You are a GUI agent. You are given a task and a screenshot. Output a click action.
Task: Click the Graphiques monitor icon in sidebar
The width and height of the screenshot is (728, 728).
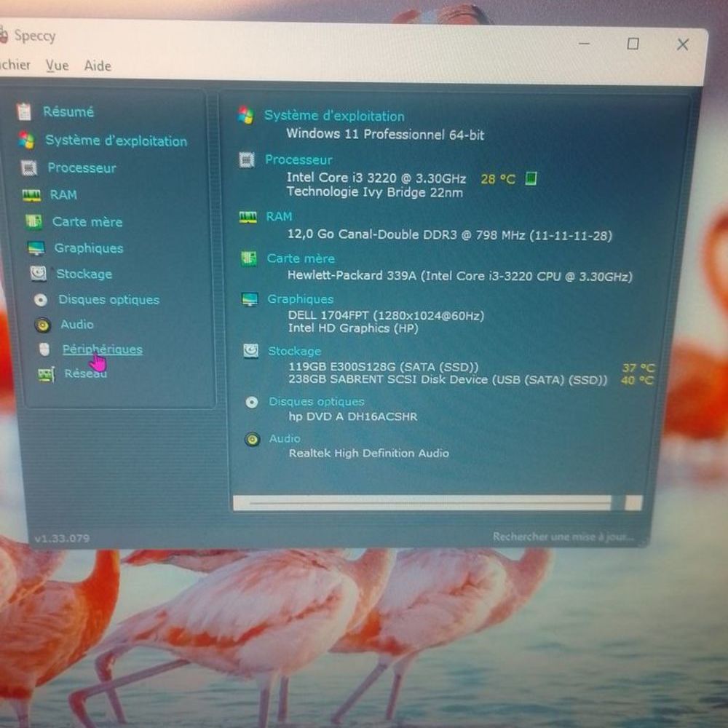coord(36,248)
